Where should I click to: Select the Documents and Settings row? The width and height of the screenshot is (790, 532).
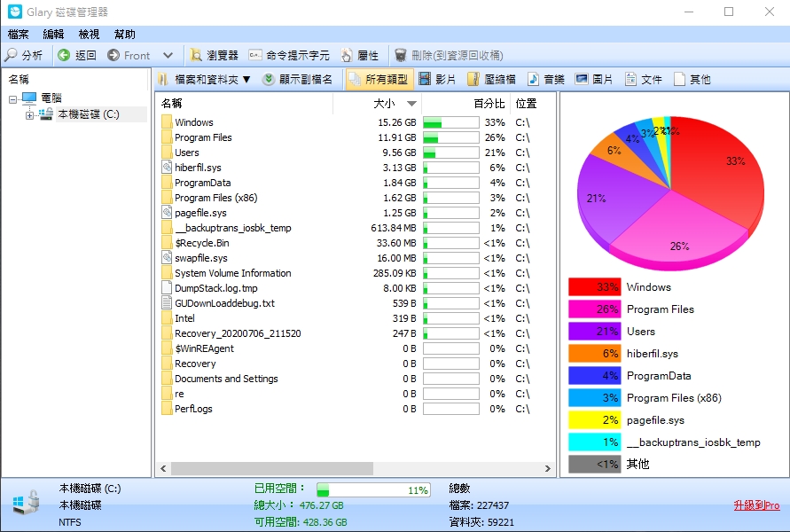point(356,379)
